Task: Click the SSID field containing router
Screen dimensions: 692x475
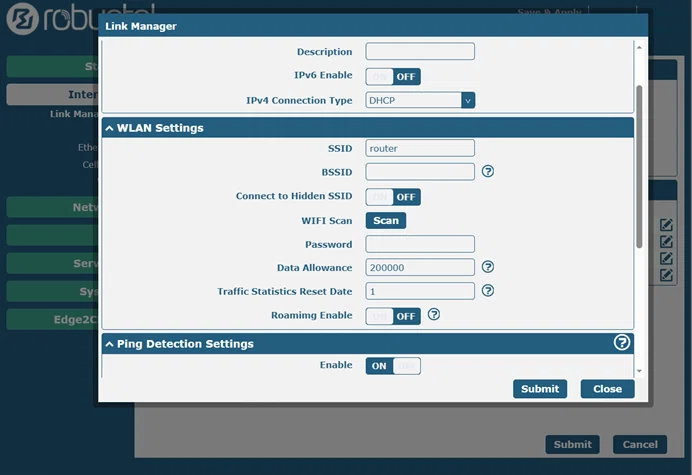Action: 420,148
